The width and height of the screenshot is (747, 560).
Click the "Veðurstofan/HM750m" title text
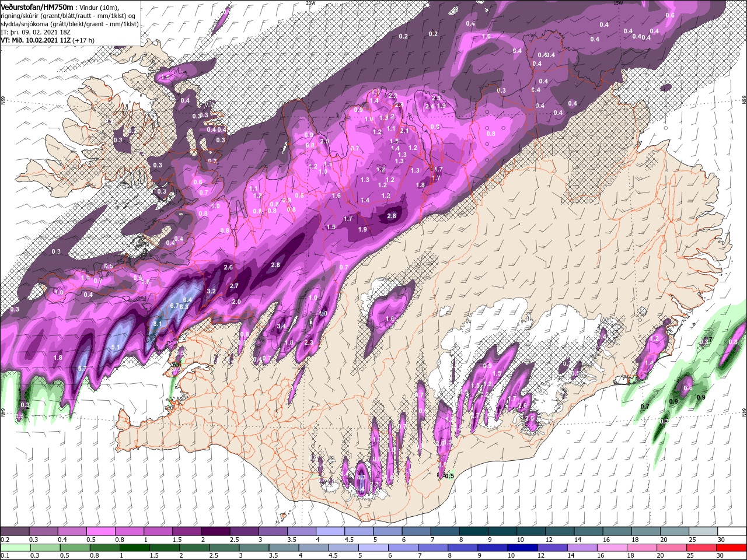click(x=37, y=6)
